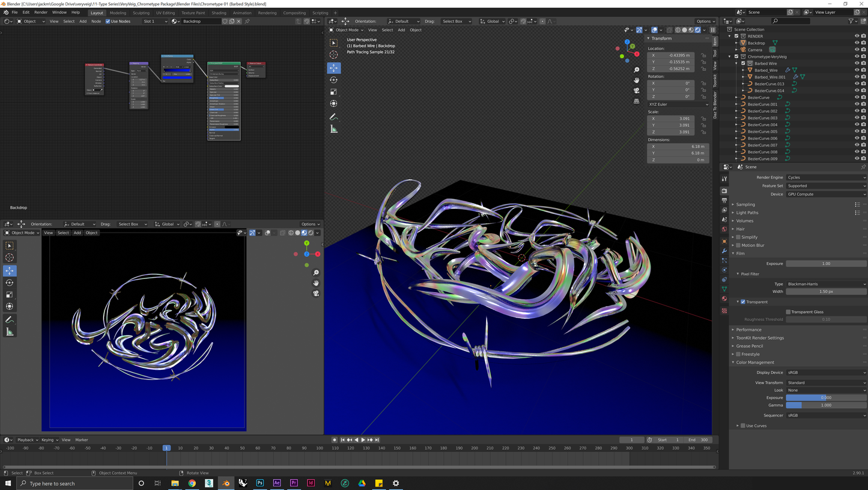
Task: Click the Annotate tool in main viewport
Action: (x=334, y=117)
